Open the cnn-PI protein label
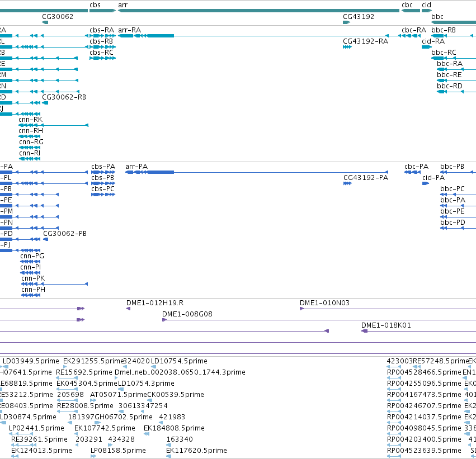Image resolution: width=476 pixels, height=459 pixels. 31,267
